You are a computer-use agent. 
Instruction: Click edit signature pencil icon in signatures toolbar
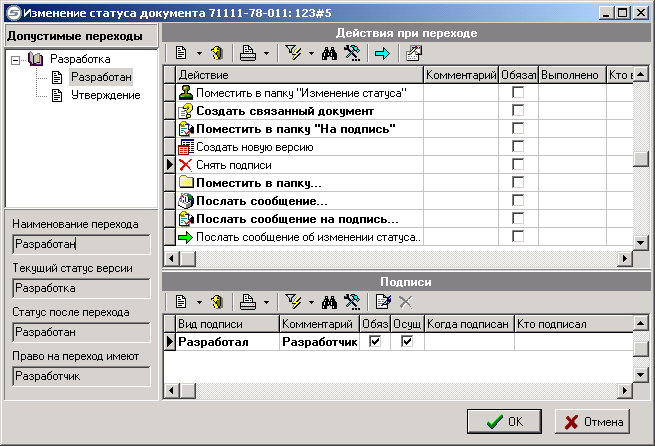(382, 301)
